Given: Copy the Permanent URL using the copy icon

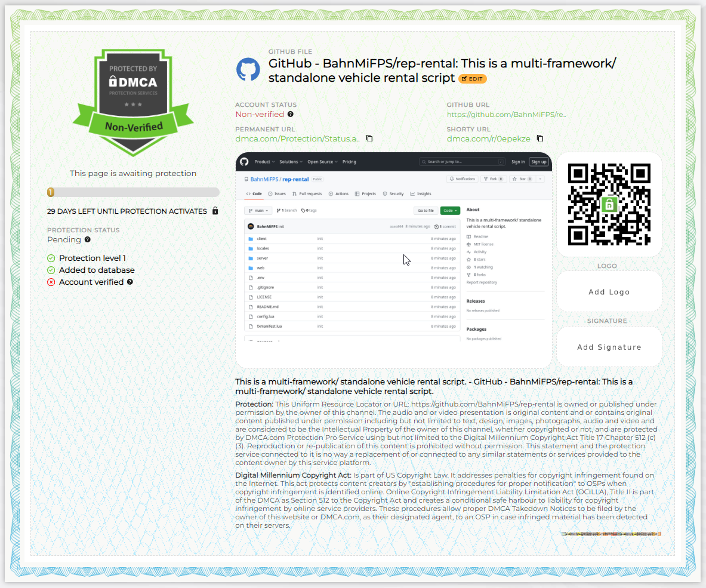Looking at the screenshot, I should [369, 138].
